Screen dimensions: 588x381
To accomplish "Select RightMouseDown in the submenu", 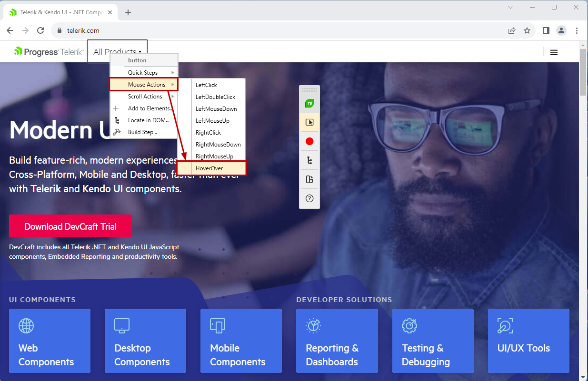I will pyautogui.click(x=211, y=145).
